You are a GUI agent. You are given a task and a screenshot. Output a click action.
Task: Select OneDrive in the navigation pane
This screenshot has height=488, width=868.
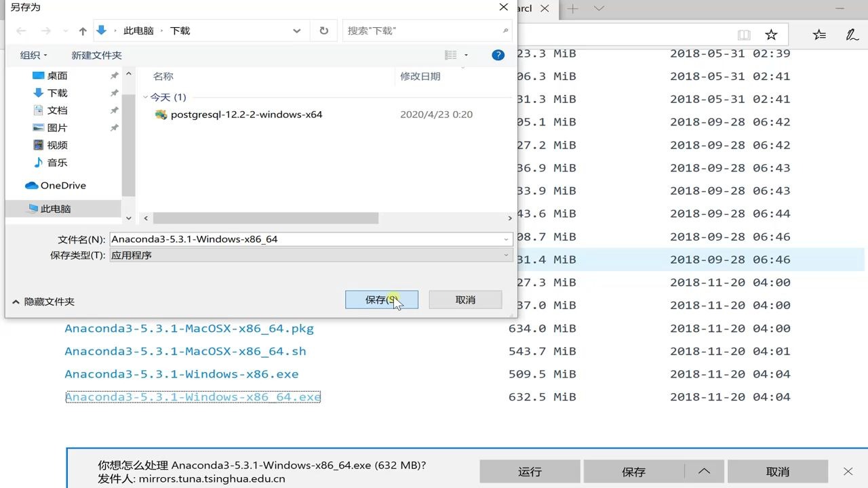(x=62, y=186)
